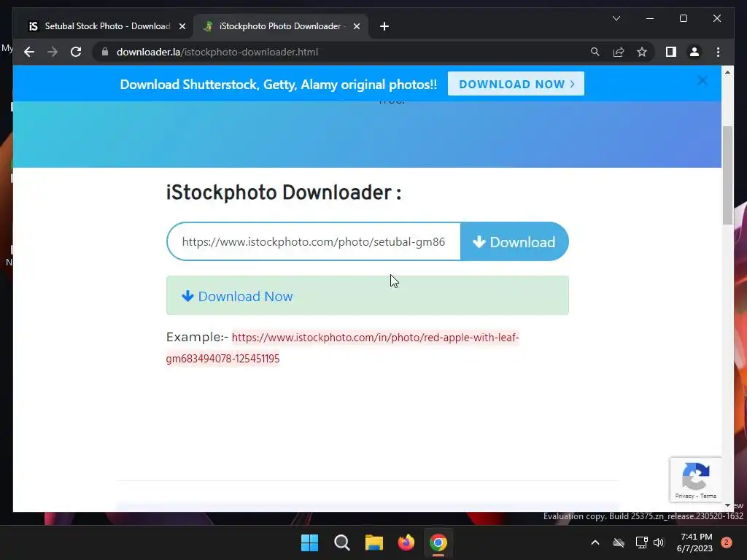Image resolution: width=747 pixels, height=560 pixels.
Task: Click the iStockphoto URL input field
Action: tap(314, 241)
